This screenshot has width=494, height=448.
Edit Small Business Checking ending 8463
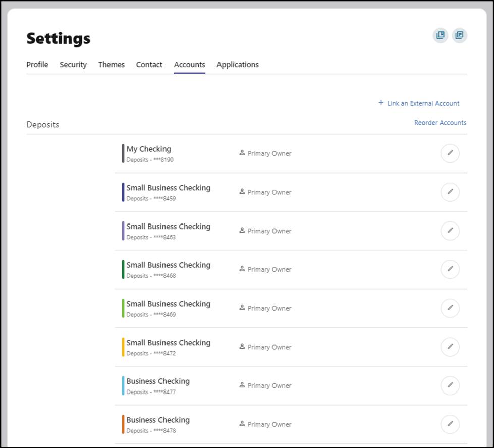[x=450, y=231]
